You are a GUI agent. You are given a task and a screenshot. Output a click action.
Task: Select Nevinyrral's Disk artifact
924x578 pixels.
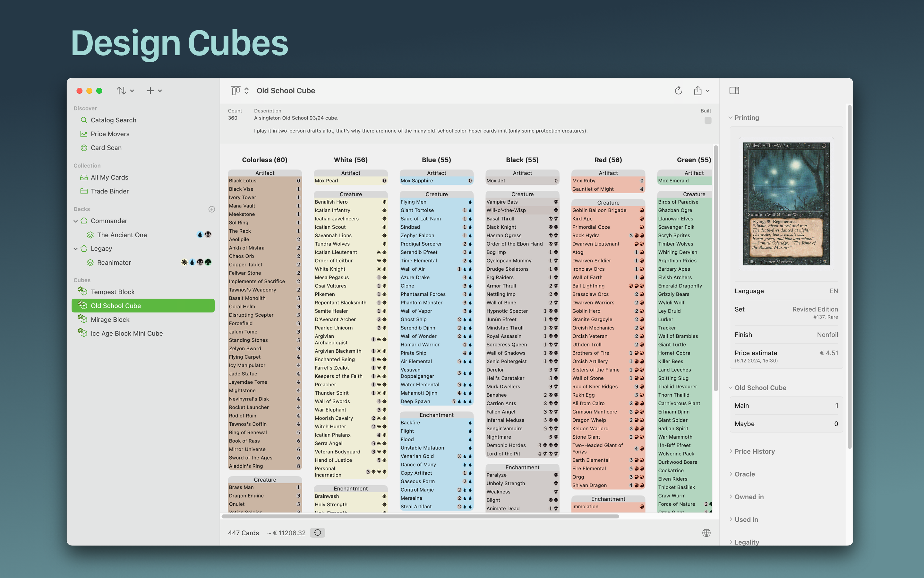click(265, 399)
